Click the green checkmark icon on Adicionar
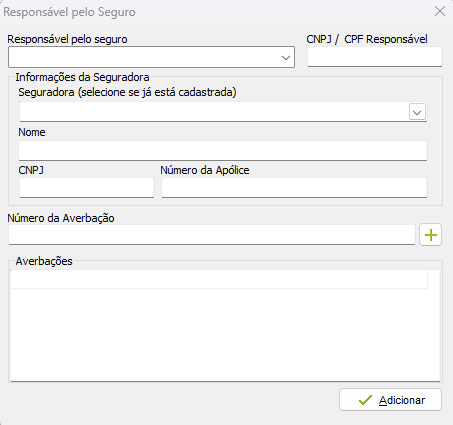The height and width of the screenshot is (425, 453). tap(365, 400)
